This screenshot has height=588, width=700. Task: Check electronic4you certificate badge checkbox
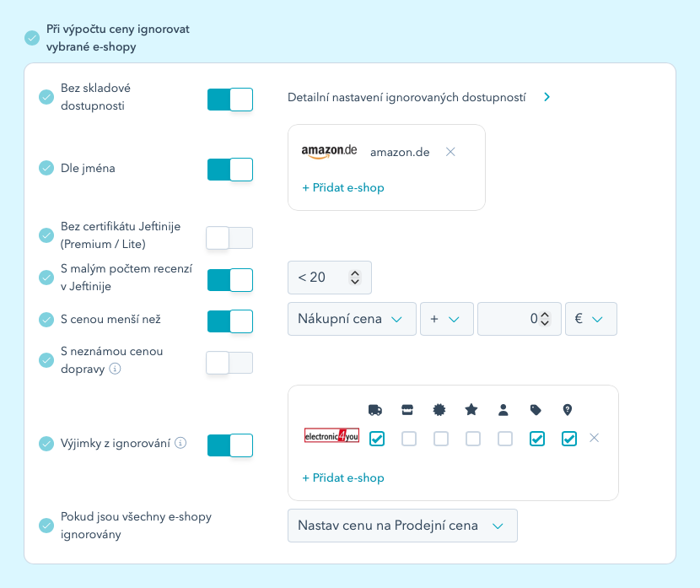point(441,439)
